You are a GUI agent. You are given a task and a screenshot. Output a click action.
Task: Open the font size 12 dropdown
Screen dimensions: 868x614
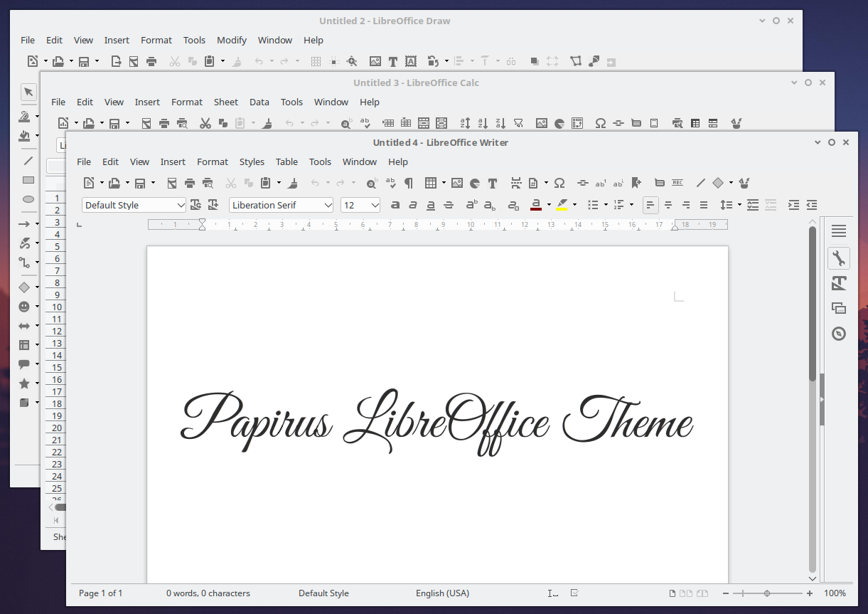(x=375, y=205)
